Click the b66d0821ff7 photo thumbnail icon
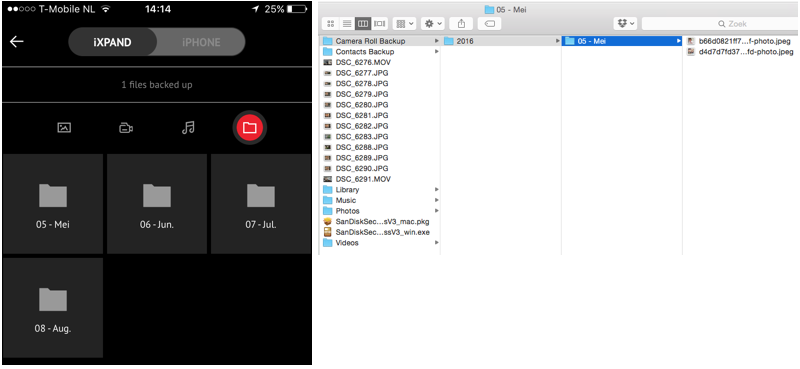The height and width of the screenshot is (369, 800). pyautogui.click(x=691, y=41)
